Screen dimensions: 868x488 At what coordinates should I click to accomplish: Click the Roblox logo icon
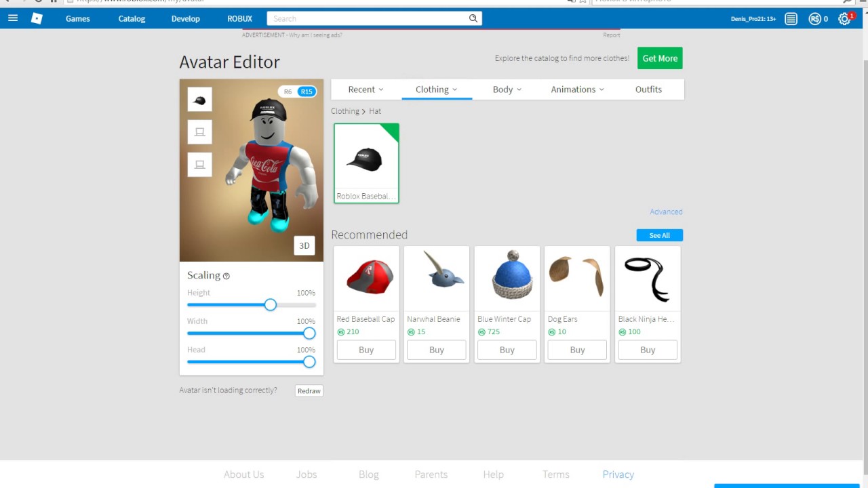[37, 18]
